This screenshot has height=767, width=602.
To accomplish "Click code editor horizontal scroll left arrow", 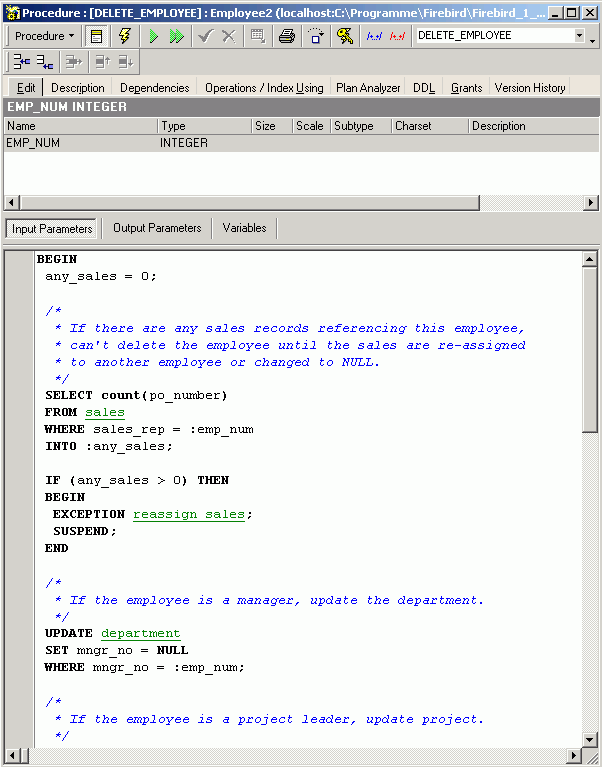I will (12, 755).
